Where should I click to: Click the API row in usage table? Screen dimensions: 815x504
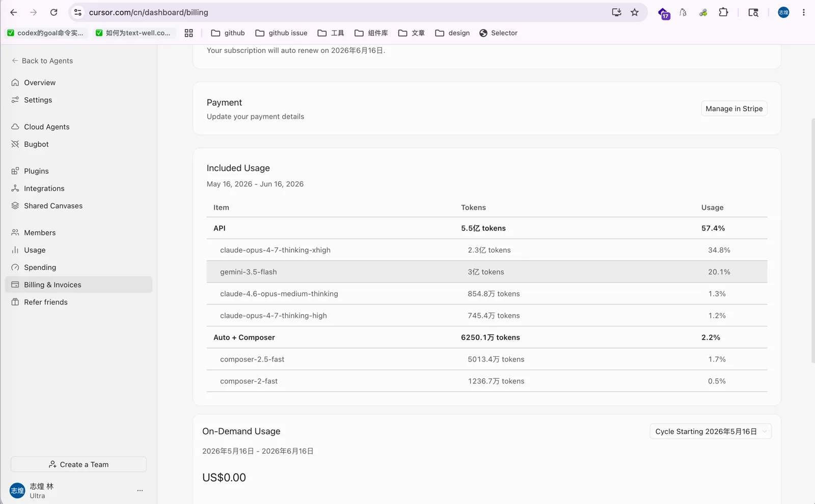point(487,228)
